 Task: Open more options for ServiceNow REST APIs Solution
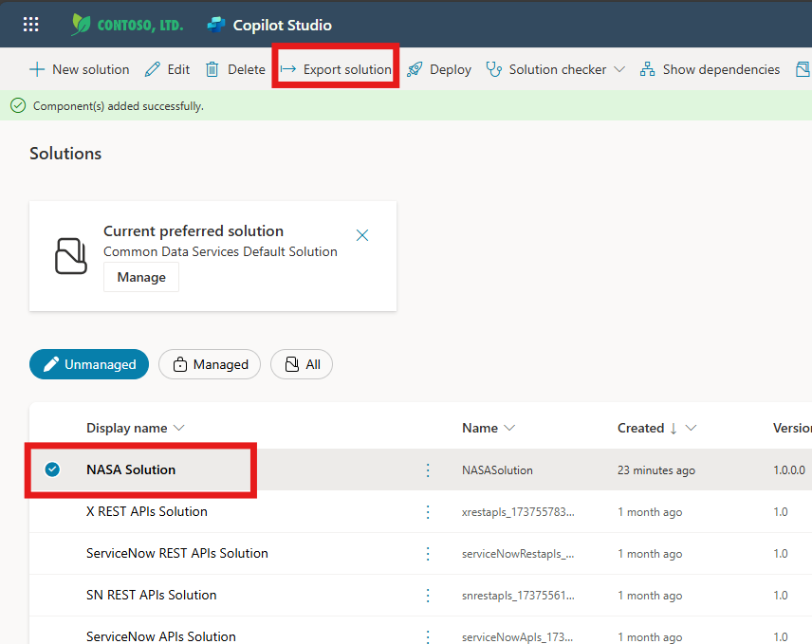click(428, 554)
